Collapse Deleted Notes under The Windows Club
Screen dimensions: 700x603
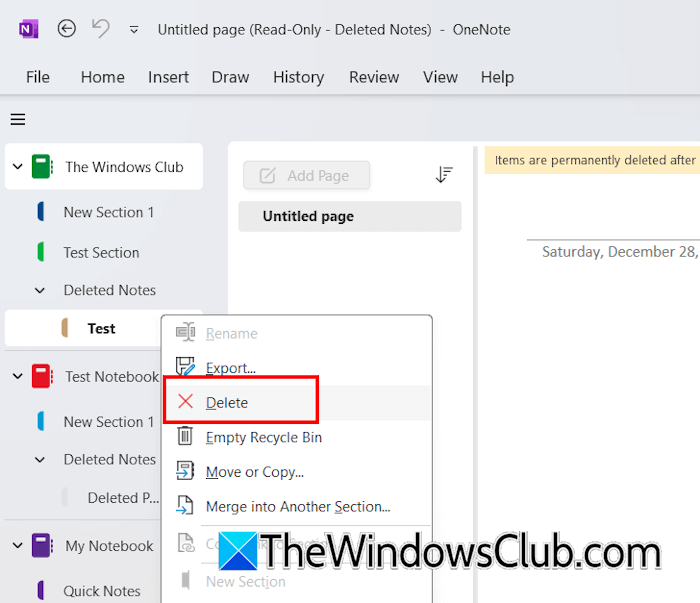tap(40, 291)
